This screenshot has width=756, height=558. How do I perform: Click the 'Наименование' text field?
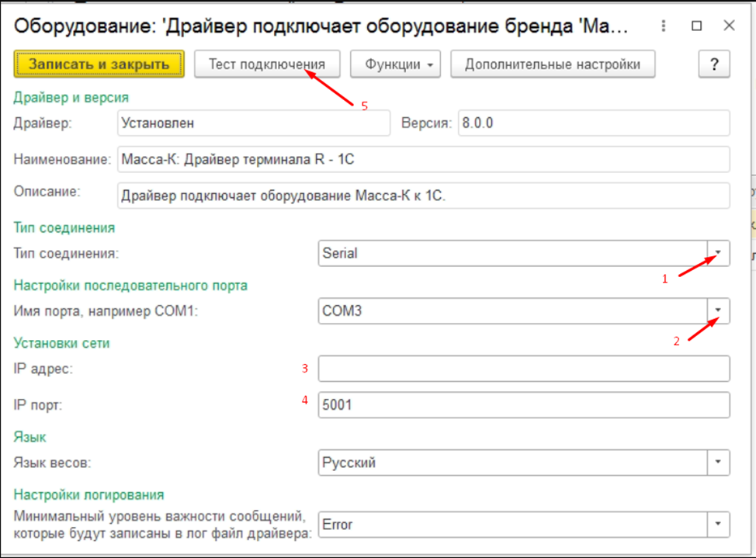pos(423,160)
